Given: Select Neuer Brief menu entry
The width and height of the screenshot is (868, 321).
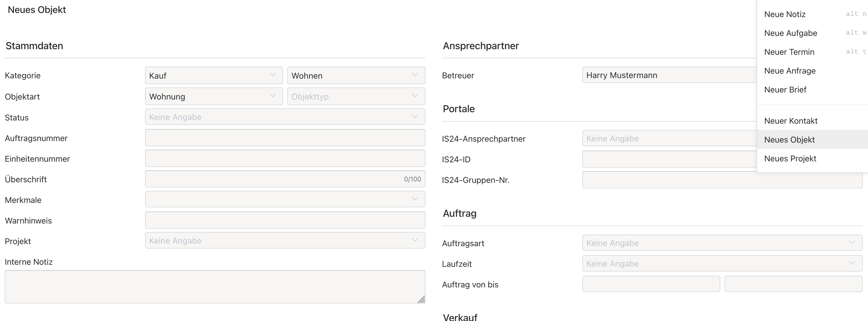Looking at the screenshot, I should pyautogui.click(x=812, y=90).
